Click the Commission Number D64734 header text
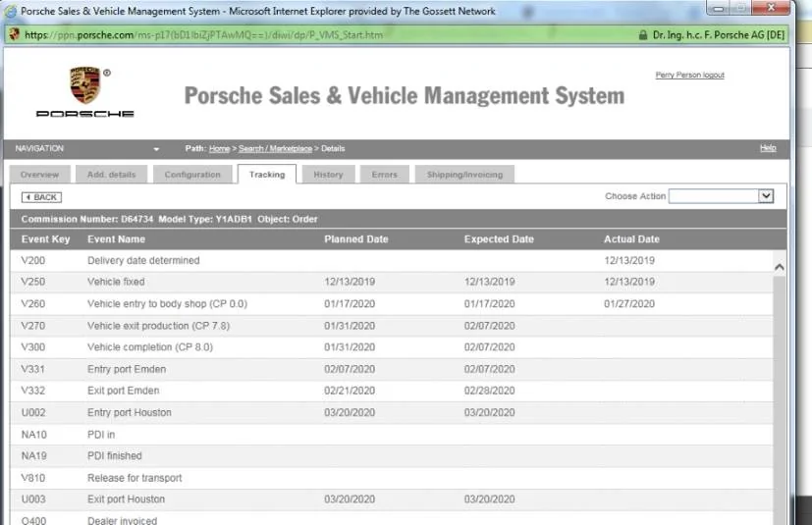This screenshot has height=525, width=812. click(87, 219)
